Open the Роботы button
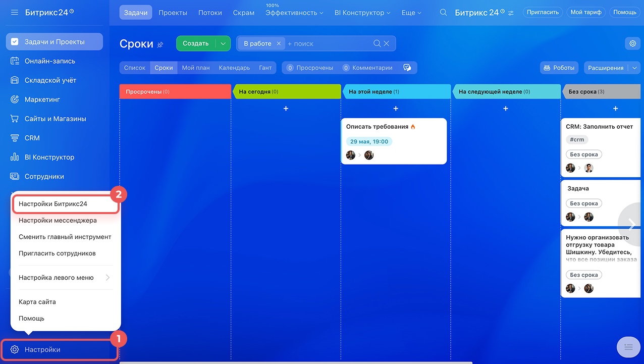Image resolution: width=644 pixels, height=364 pixels. pyautogui.click(x=560, y=68)
